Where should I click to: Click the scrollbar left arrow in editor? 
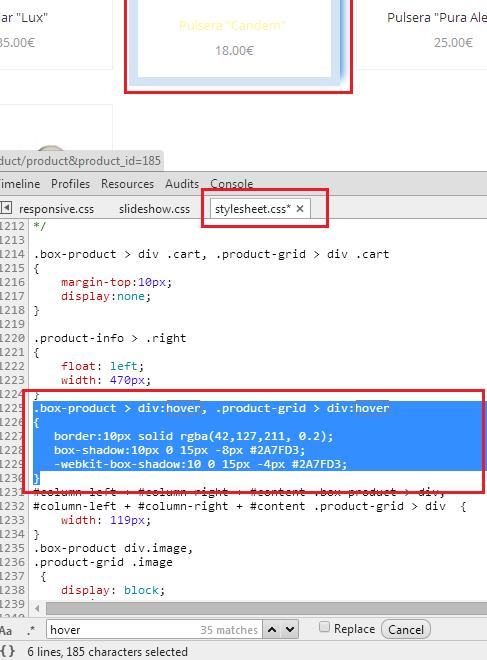coord(37,608)
